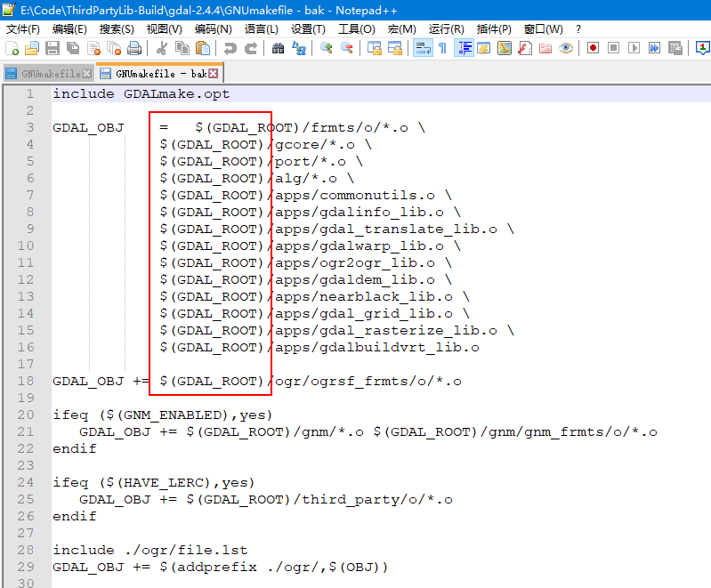The image size is (711, 588).
Task: Click 'apps/ogr2ogr_lib.o' on line 11
Action: pyautogui.click(x=355, y=263)
